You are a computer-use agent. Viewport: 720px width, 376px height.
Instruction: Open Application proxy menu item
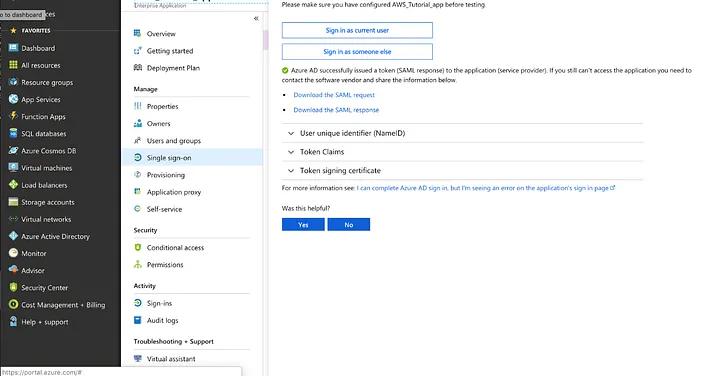pyautogui.click(x=192, y=192)
